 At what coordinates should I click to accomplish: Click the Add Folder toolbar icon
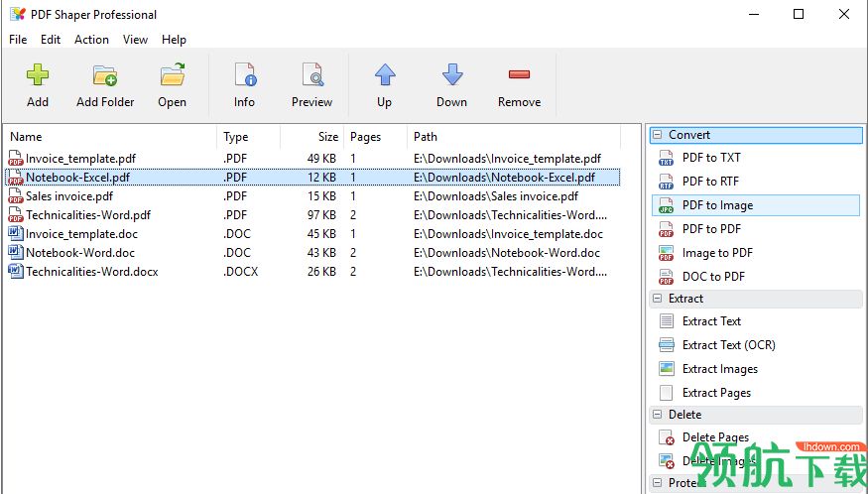click(105, 74)
